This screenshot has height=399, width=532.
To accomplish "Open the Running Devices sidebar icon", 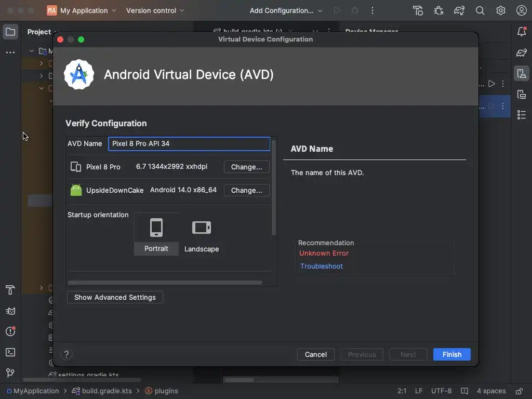I will pyautogui.click(x=522, y=95).
